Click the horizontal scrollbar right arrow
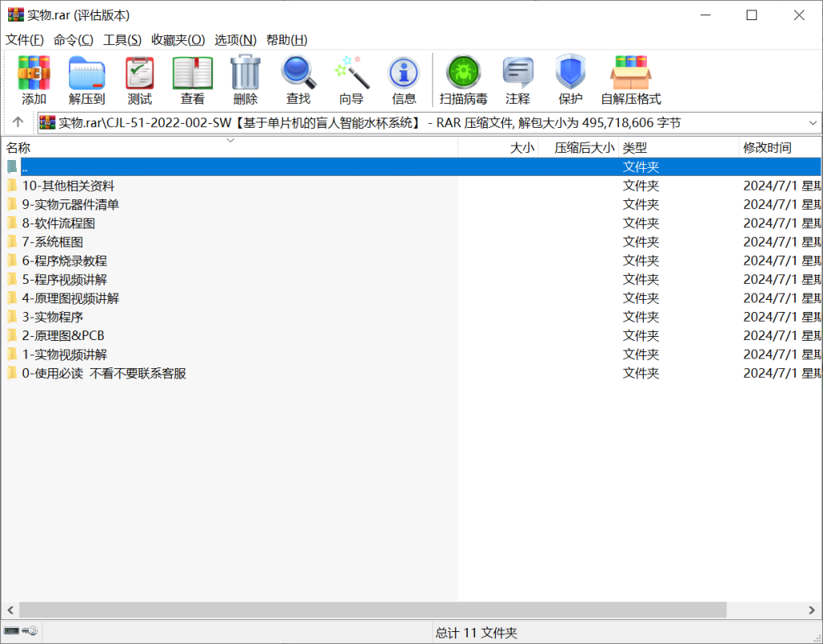The width and height of the screenshot is (823, 644). coord(816,610)
